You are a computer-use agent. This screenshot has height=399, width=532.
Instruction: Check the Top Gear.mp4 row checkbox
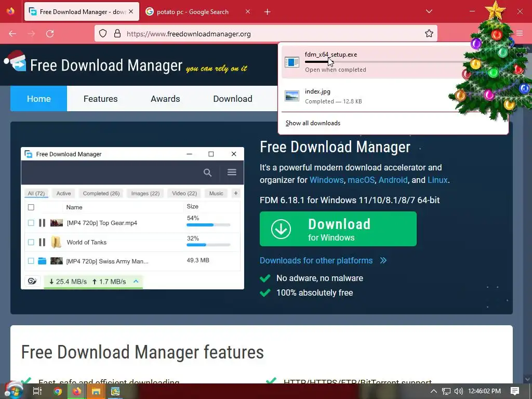point(31,223)
